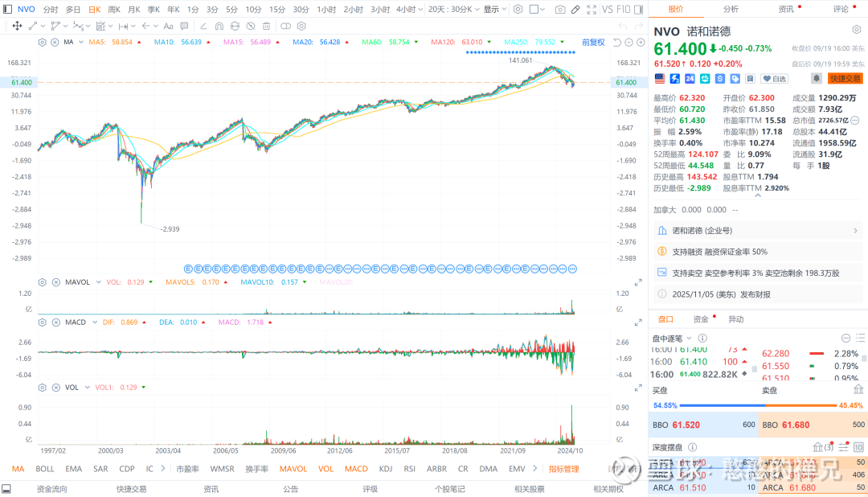Toggle 前复权 price adjustment
The width and height of the screenshot is (868, 497).
[x=593, y=42]
